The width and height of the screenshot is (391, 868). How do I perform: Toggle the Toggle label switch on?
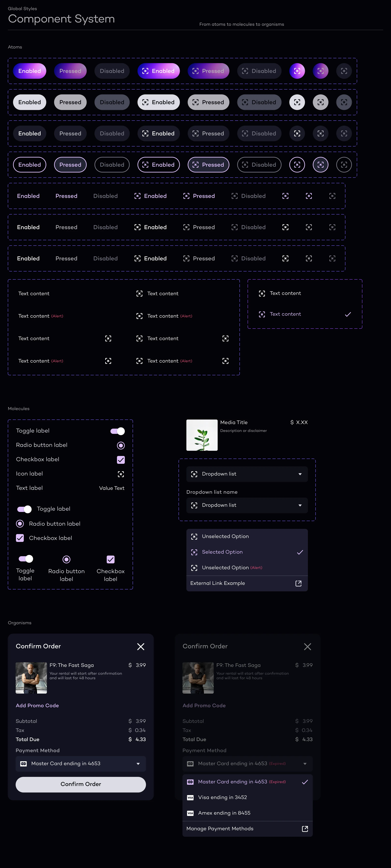click(x=117, y=431)
